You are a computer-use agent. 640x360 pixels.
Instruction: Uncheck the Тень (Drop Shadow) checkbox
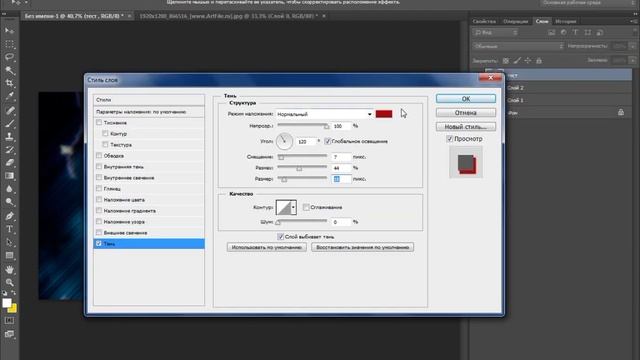tap(99, 243)
